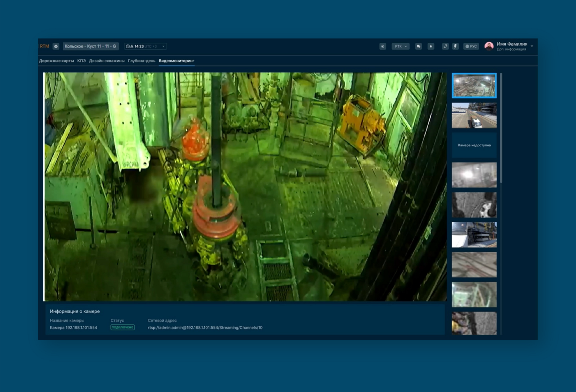This screenshot has width=576, height=392.
Task: Click the подключено status badge
Action: pyautogui.click(x=122, y=328)
